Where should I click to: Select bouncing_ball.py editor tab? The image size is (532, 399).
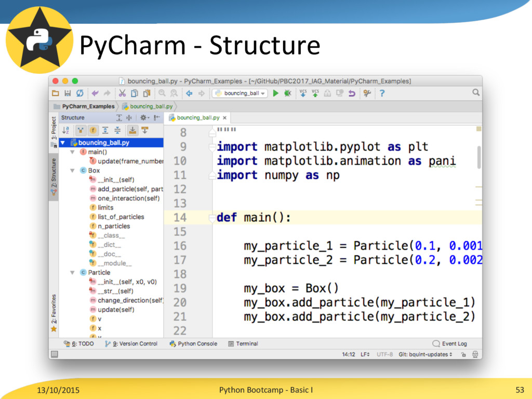tap(198, 118)
